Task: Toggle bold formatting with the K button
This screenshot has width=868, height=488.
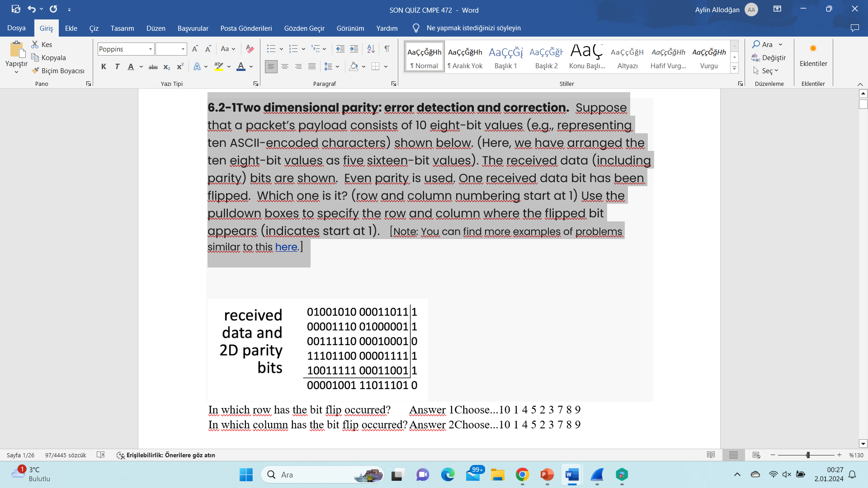Action: click(104, 66)
